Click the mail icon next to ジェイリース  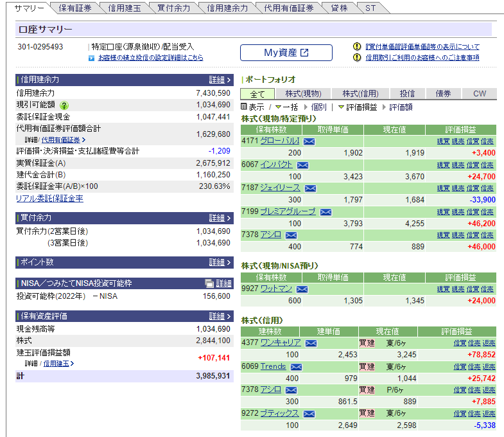pos(310,188)
